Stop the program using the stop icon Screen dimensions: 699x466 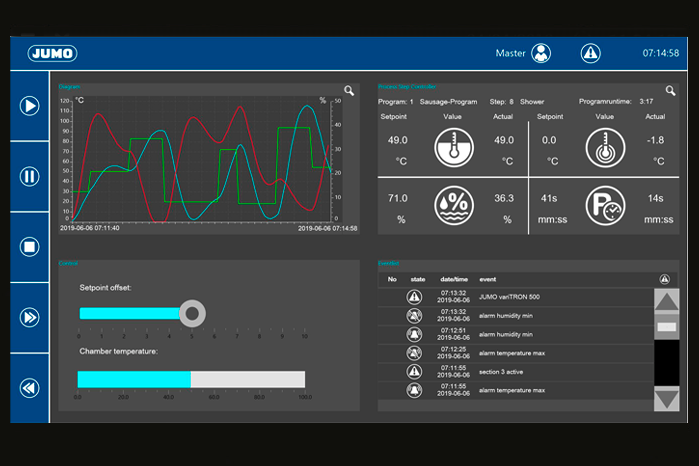(29, 247)
